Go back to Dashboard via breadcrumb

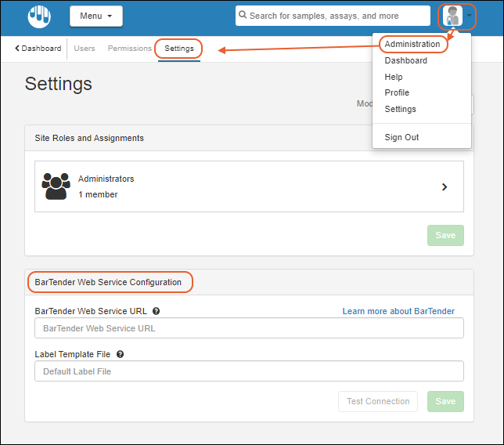(x=38, y=49)
